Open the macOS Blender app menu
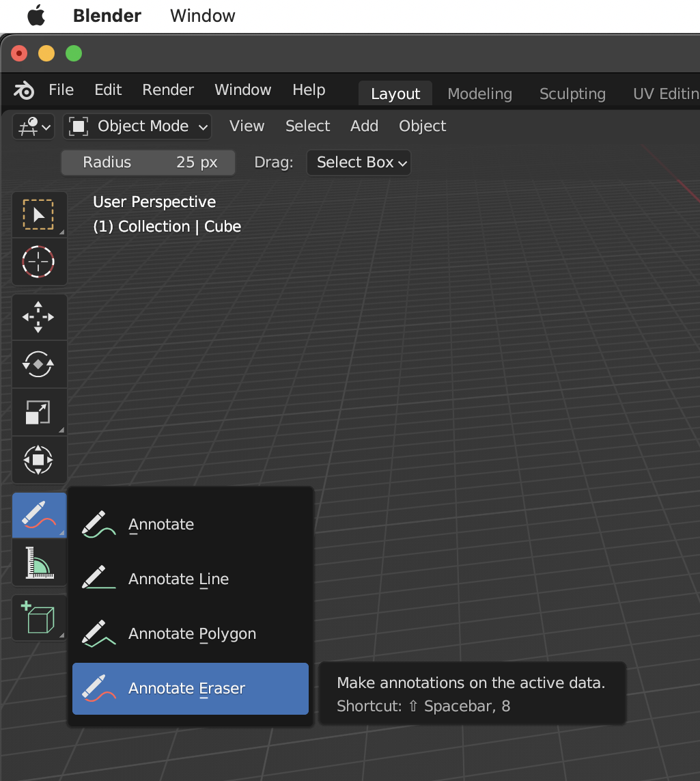700x781 pixels. (107, 16)
